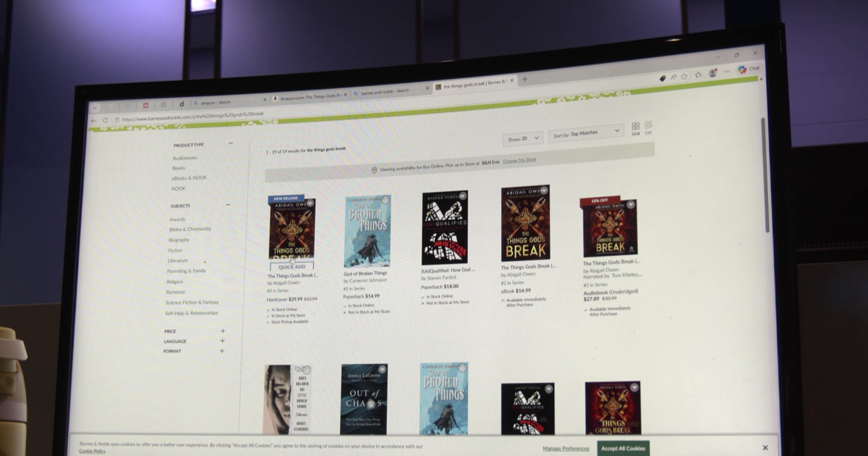Open the Cookie Policy link

[92, 451]
